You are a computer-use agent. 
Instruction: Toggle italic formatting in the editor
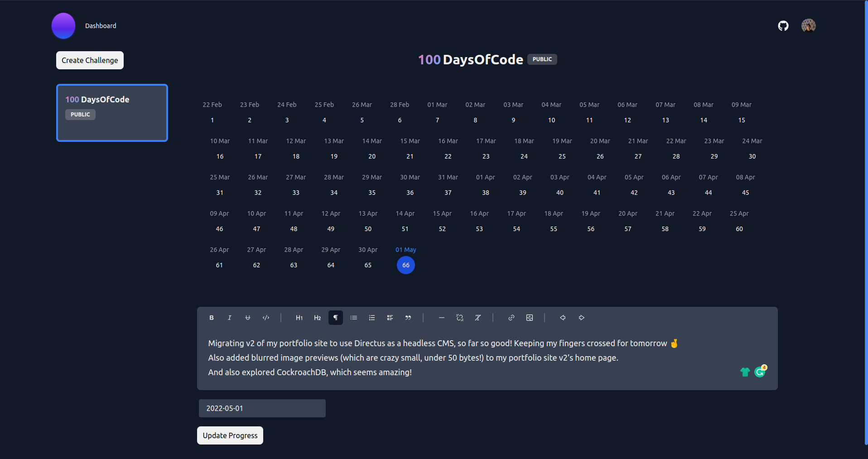click(230, 318)
